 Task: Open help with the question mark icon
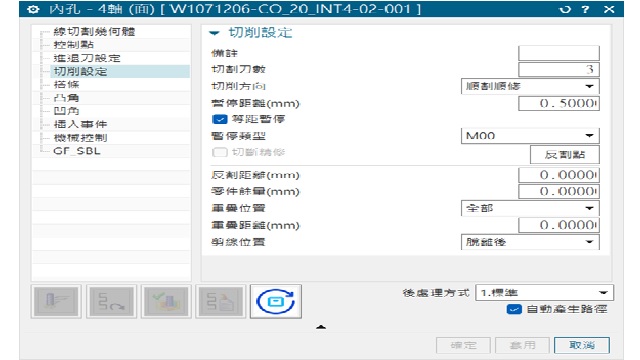click(x=585, y=9)
